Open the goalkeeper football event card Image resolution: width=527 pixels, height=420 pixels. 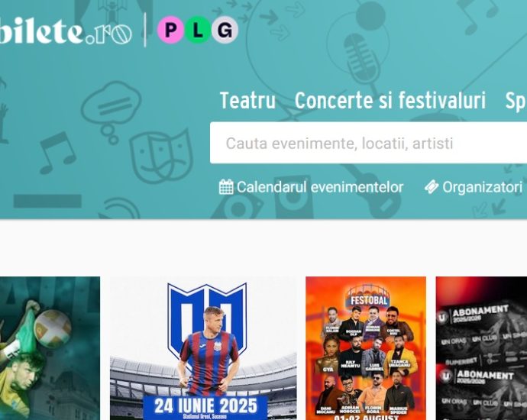click(x=50, y=348)
